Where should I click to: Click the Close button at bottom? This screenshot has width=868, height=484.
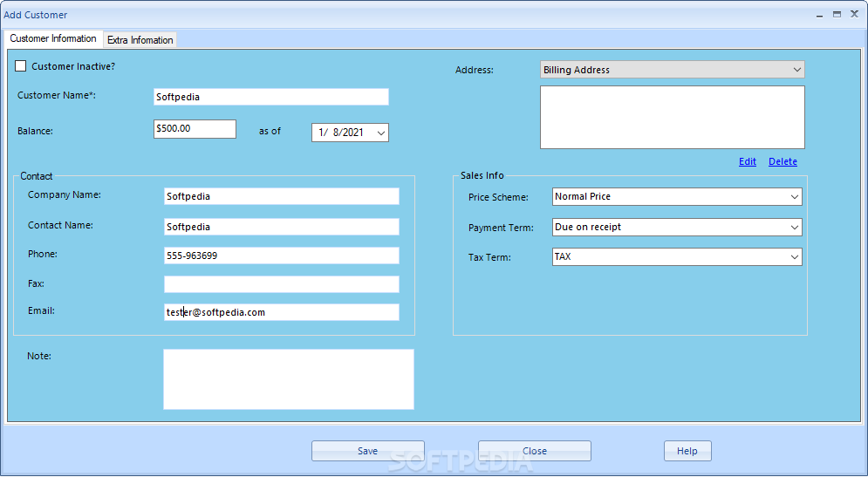535,451
